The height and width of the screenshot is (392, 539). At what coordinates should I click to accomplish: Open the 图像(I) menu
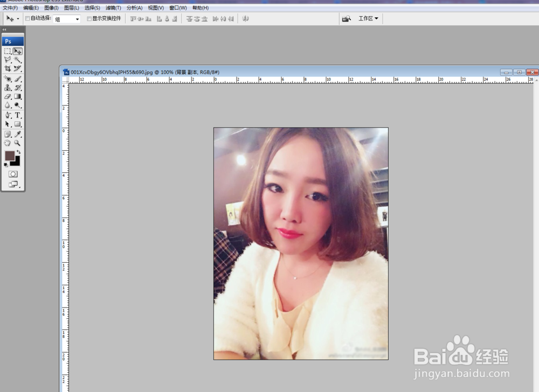click(51, 8)
